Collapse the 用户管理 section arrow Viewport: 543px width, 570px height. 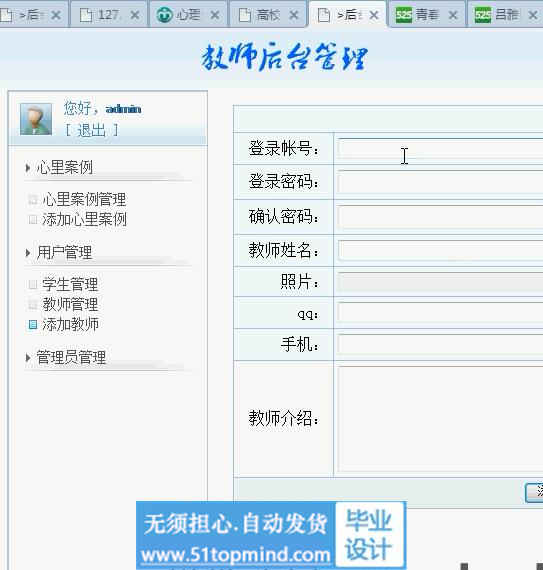(x=28, y=253)
